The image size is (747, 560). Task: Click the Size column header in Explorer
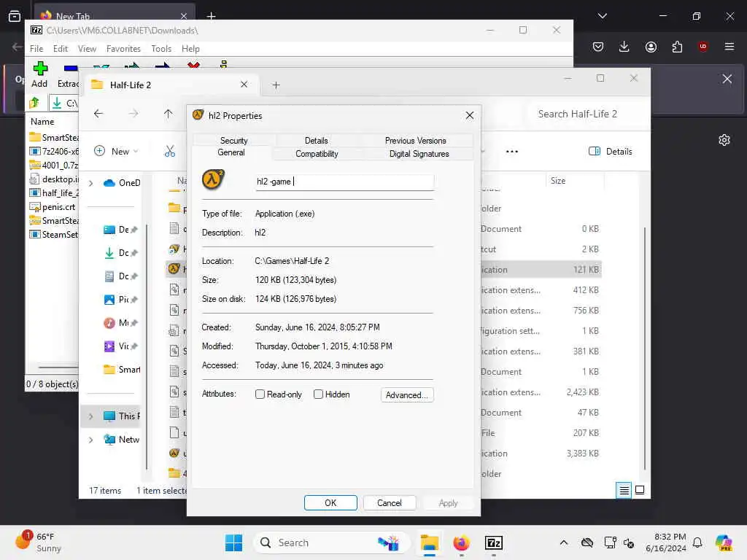[575, 181]
